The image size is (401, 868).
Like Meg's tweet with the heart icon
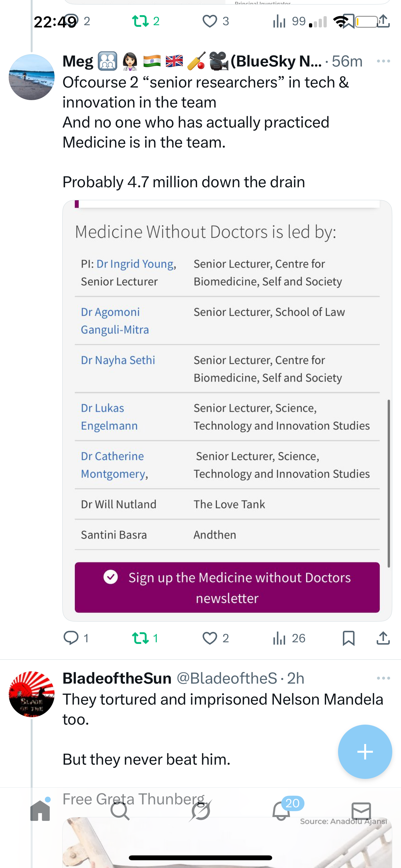click(x=210, y=638)
